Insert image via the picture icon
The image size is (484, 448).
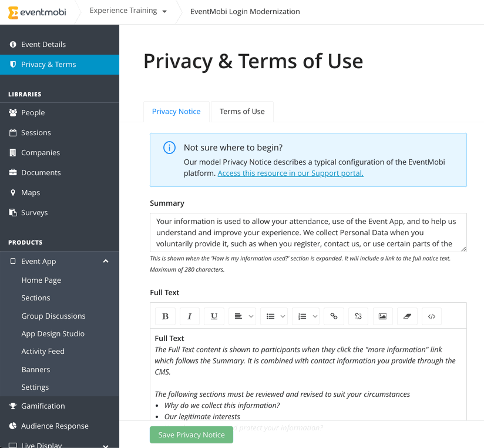pyautogui.click(x=383, y=316)
